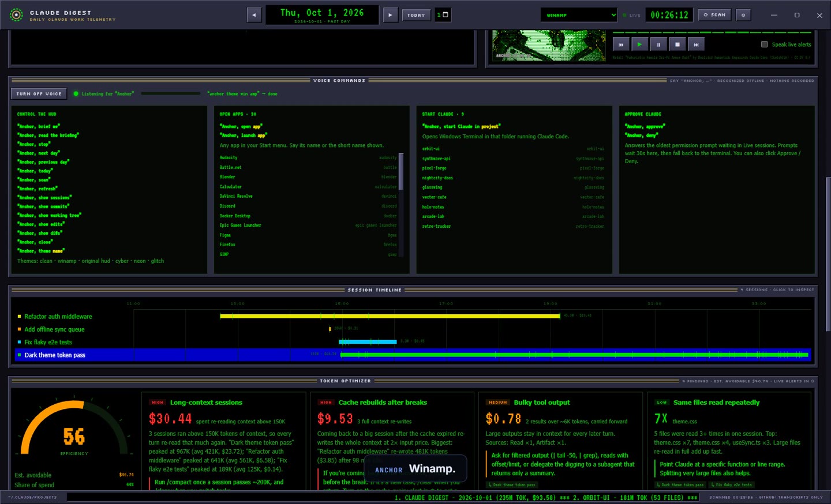
Task: Open the WINAMP theme dropdown
Action: pyautogui.click(x=579, y=15)
